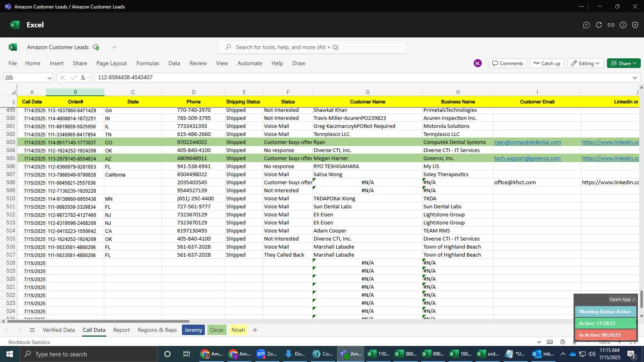The height and width of the screenshot is (362, 644).
Task: Expand the function dropdown arrow next to fx
Action: coord(89,78)
